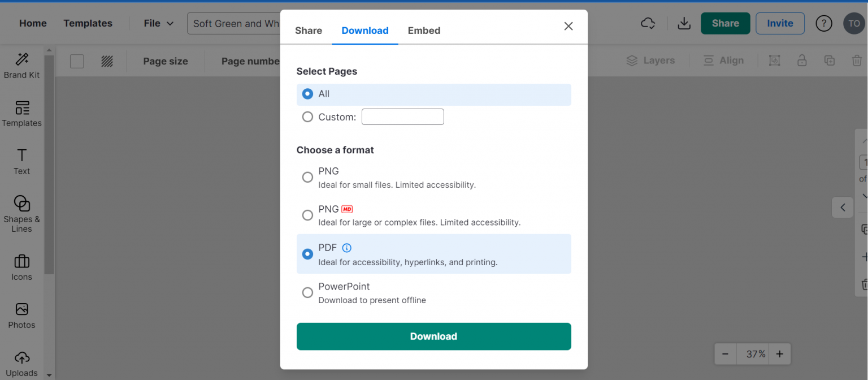Click the PDF info icon
The height and width of the screenshot is (380, 868).
click(x=347, y=248)
